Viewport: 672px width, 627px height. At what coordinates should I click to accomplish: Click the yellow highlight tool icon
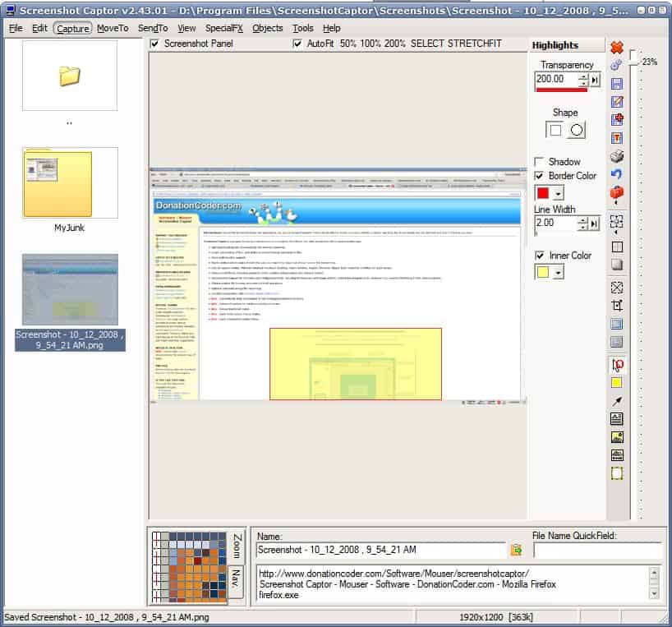(617, 383)
